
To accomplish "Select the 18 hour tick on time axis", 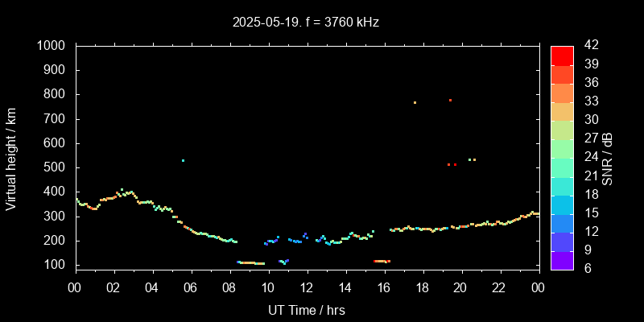I will coord(423,288).
